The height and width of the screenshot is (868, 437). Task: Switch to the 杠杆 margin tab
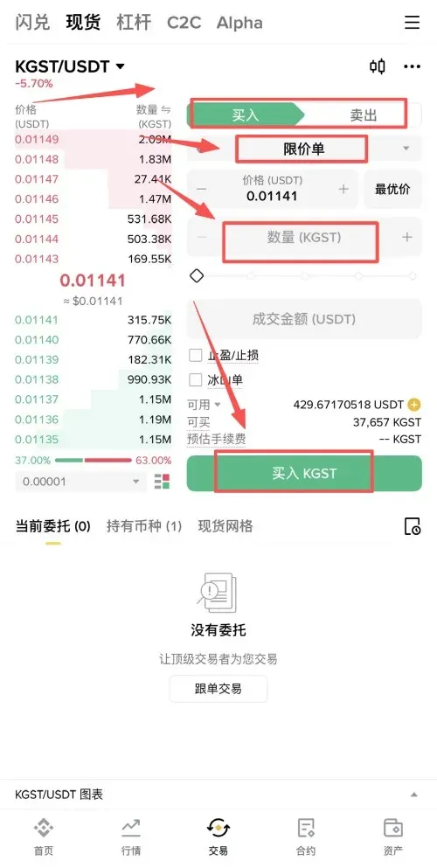point(134,23)
